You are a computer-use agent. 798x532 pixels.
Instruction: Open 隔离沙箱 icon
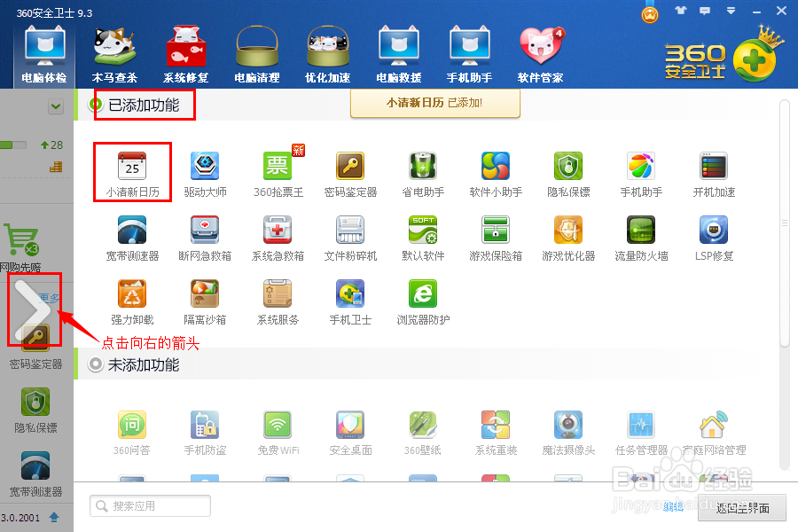tap(205, 301)
